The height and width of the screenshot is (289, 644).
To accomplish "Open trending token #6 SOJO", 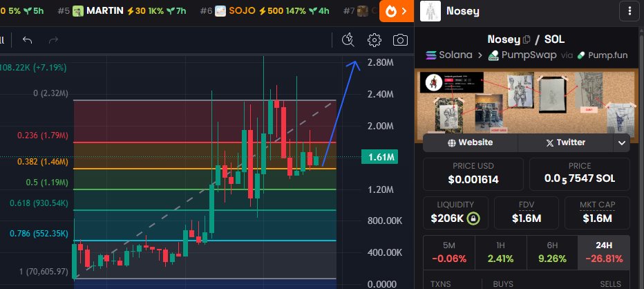I will tap(265, 10).
